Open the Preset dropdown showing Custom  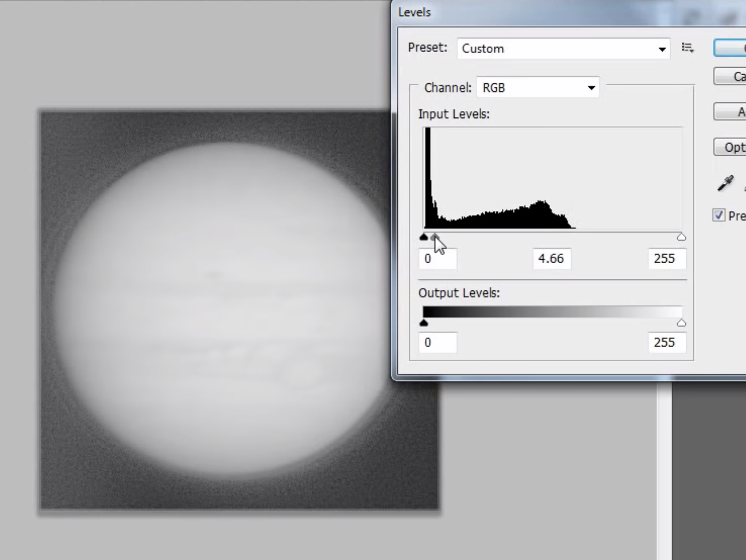(563, 49)
